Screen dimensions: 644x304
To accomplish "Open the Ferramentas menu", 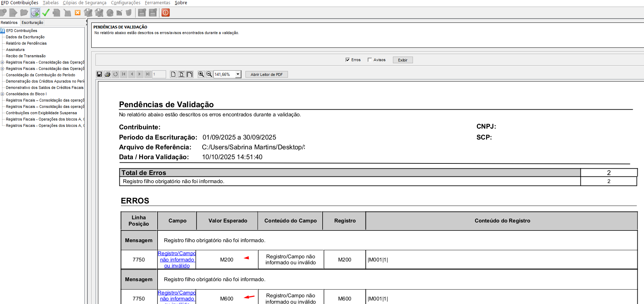I will click(158, 3).
